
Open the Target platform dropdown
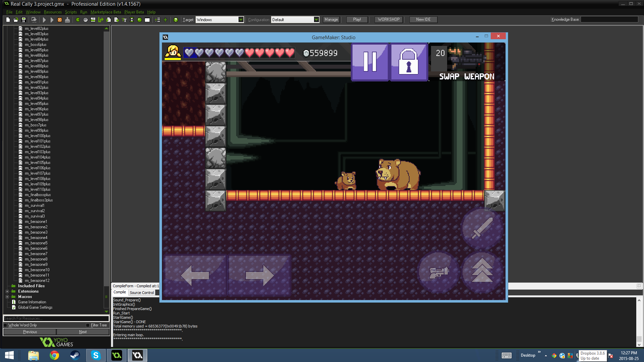[x=241, y=20]
